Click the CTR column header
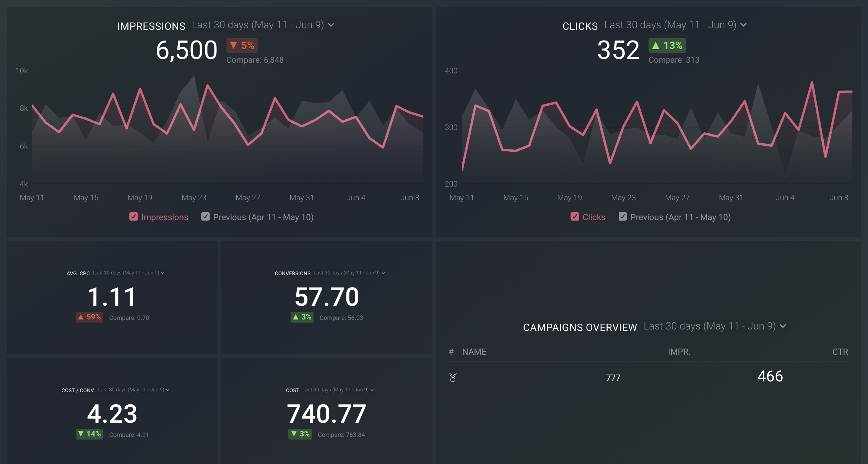The width and height of the screenshot is (868, 464). click(840, 352)
